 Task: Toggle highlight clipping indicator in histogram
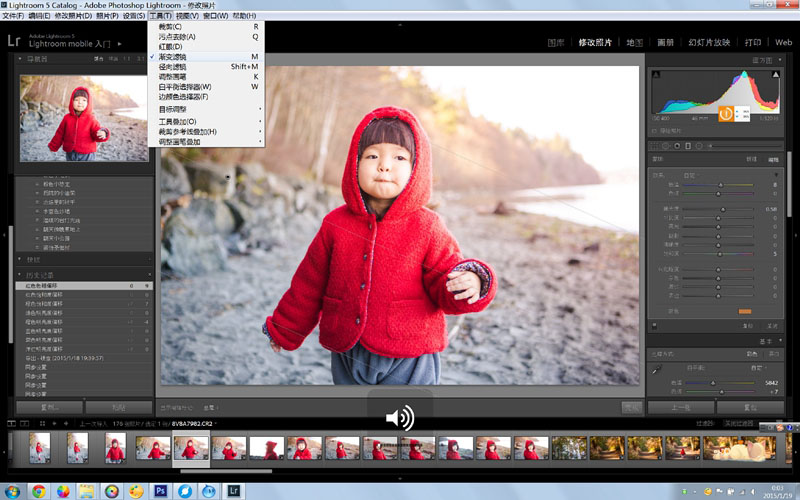pos(776,75)
